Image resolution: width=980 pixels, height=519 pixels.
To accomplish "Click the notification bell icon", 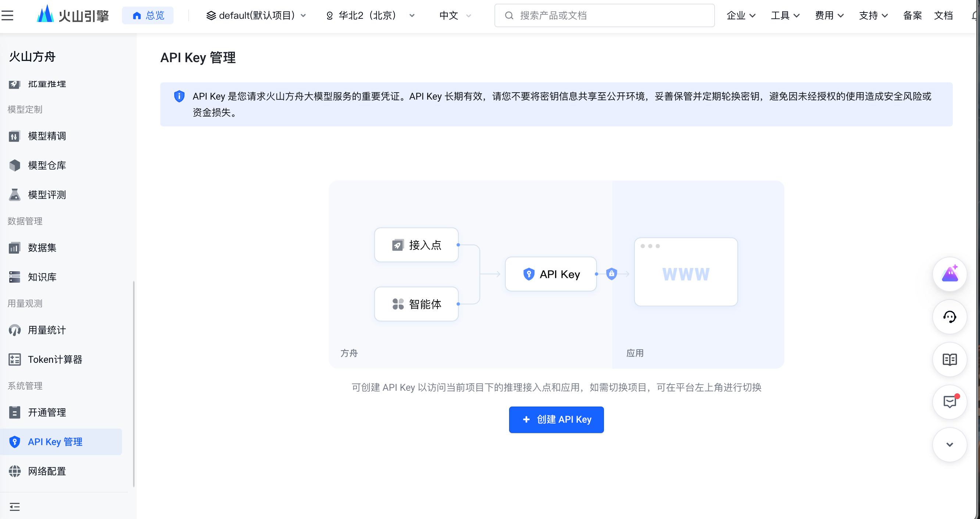I will click(x=974, y=15).
